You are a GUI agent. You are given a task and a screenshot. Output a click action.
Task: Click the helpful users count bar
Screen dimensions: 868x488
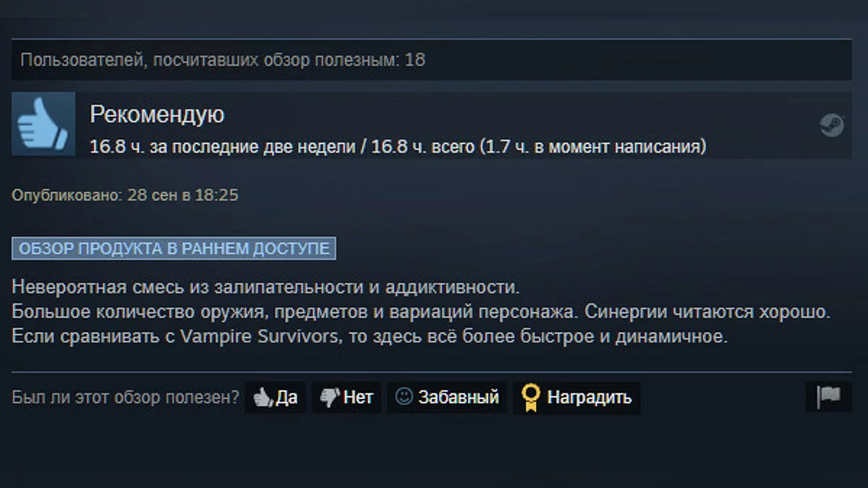(431, 60)
